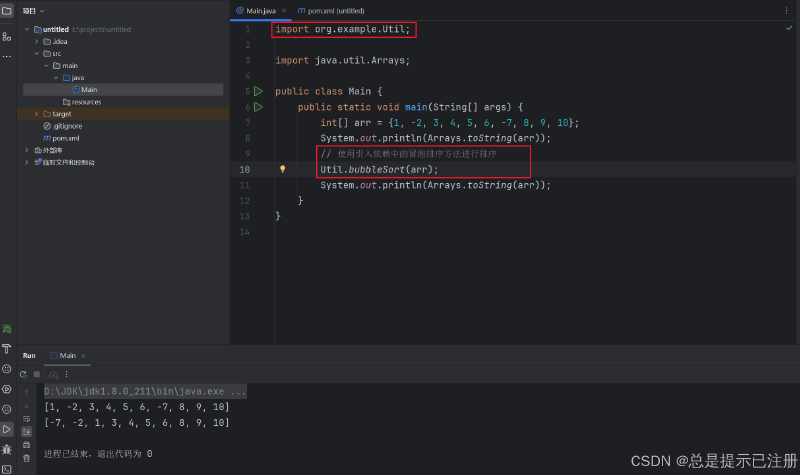Click the int[] arr declaration line
Screen dimensions: 800x475
[x=449, y=123]
